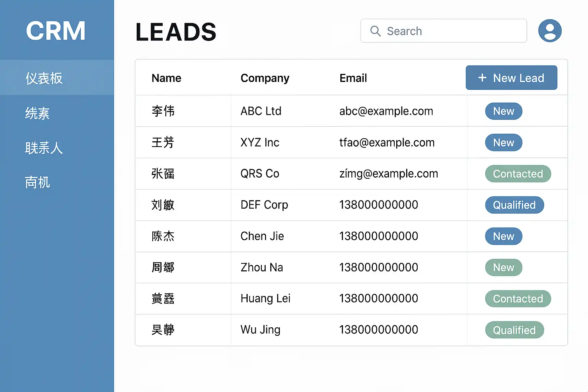Click the Zhou Na company cell
Screen dimensions: 588x392
(x=262, y=267)
